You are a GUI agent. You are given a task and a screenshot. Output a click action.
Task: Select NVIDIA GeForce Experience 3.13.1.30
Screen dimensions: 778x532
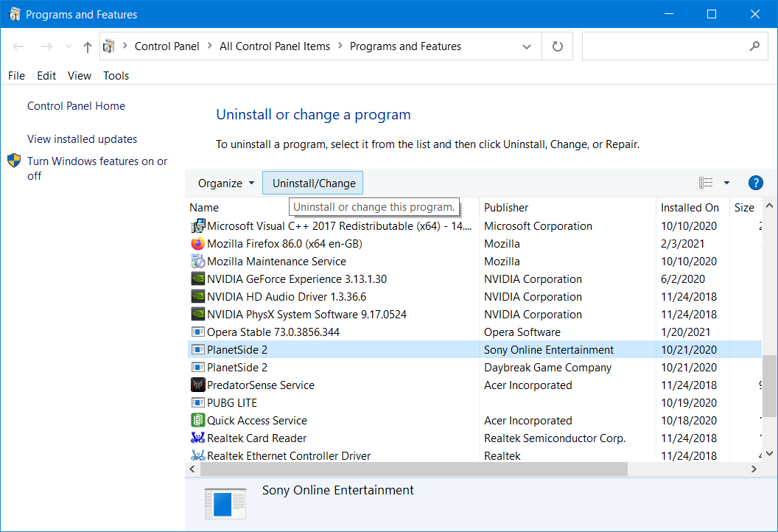(297, 279)
